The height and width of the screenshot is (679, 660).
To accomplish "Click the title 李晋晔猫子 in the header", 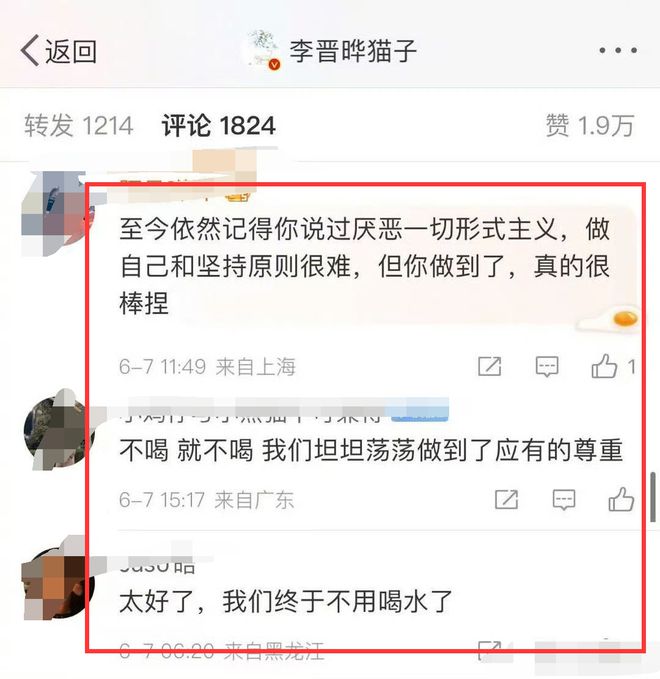I will [x=353, y=51].
